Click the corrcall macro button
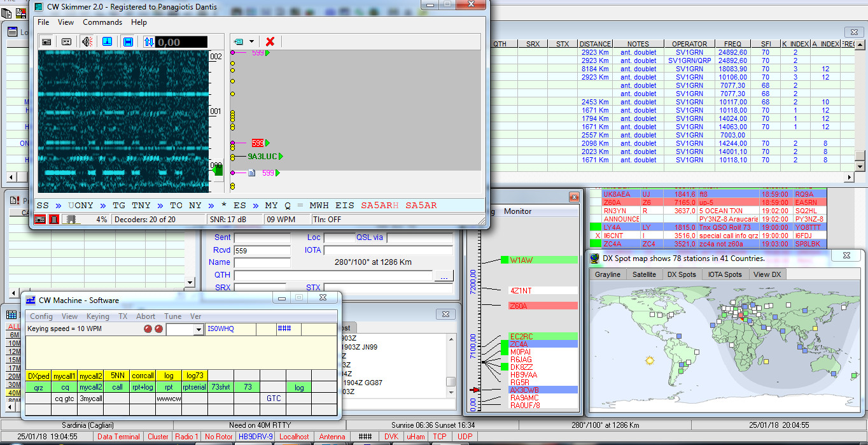Screen dimensions: 868x445 point(143,376)
